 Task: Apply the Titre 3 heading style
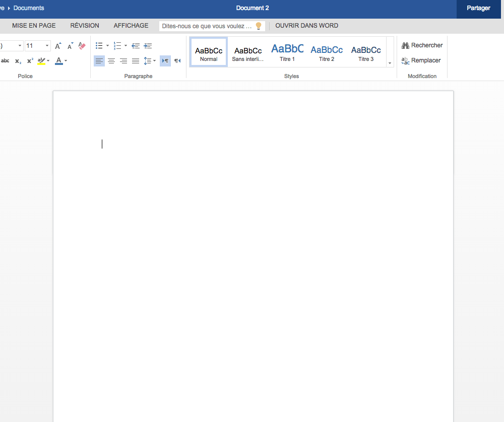[x=366, y=52]
